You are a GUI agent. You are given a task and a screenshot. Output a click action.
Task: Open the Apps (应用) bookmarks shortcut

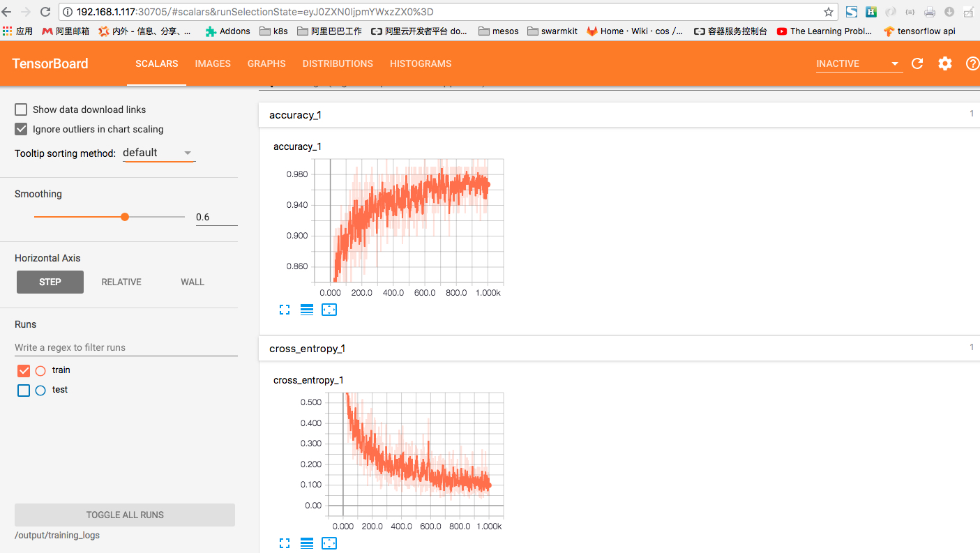click(18, 31)
